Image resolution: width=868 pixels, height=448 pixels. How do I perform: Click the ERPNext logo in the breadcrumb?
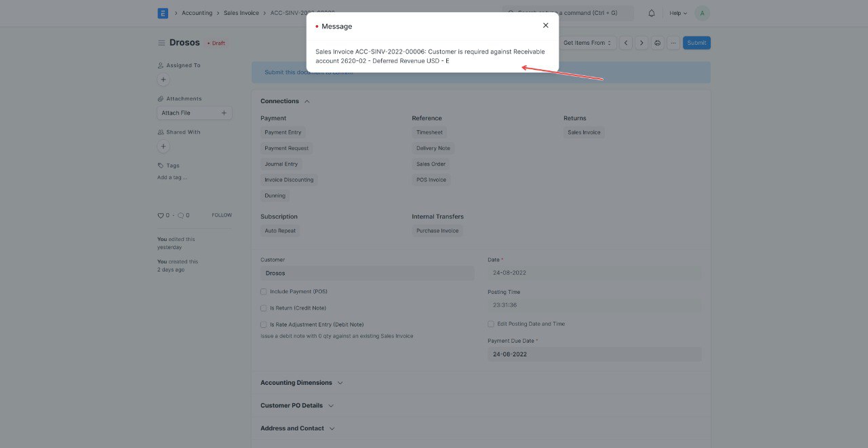[162, 12]
